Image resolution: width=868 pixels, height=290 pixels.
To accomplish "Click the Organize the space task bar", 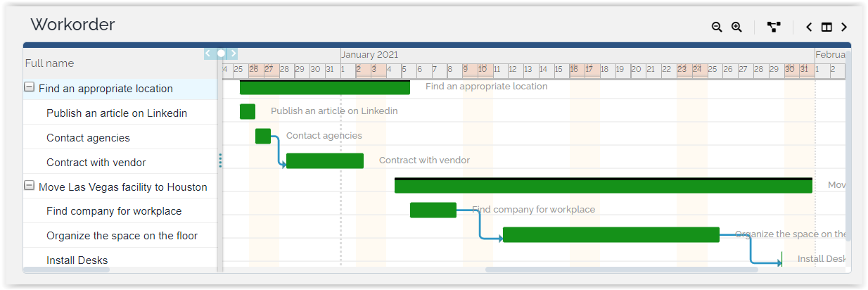I will (x=611, y=234).
